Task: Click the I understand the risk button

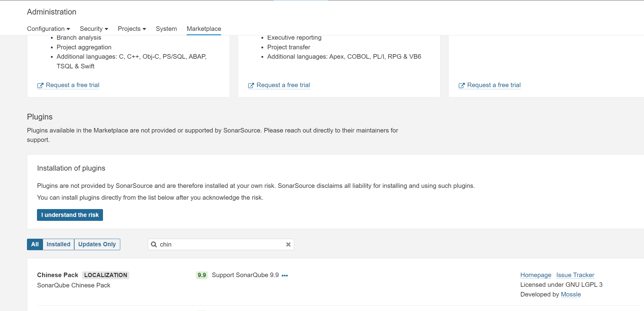Action: [70, 215]
